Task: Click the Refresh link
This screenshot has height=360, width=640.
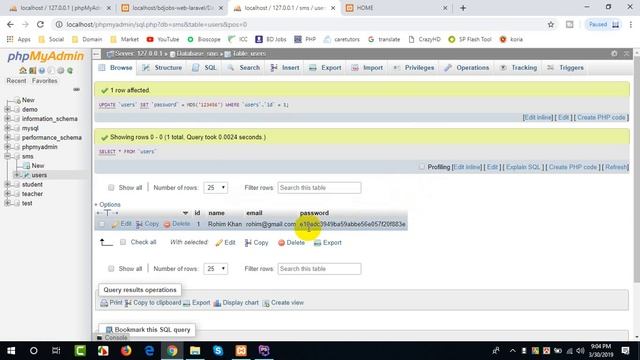Action: tap(616, 167)
